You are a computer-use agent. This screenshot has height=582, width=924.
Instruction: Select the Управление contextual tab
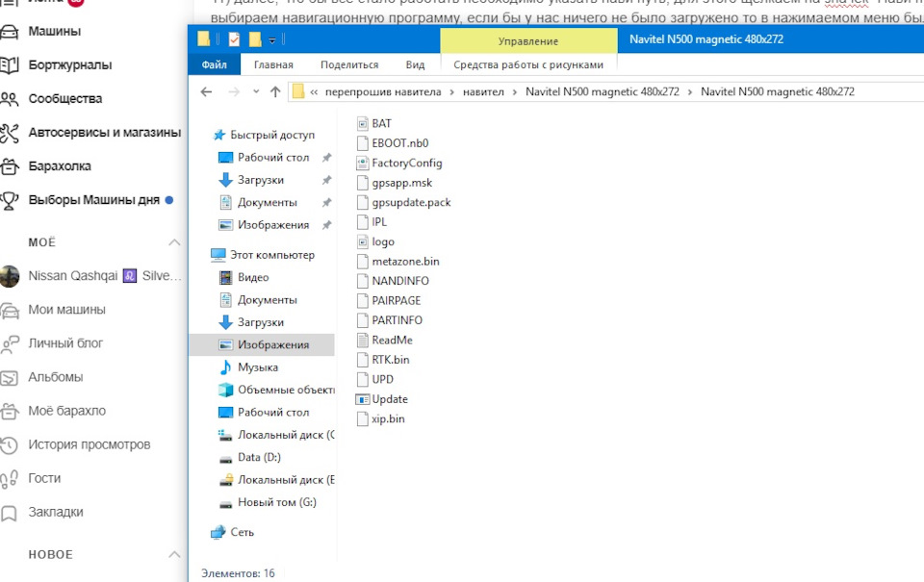coord(528,41)
